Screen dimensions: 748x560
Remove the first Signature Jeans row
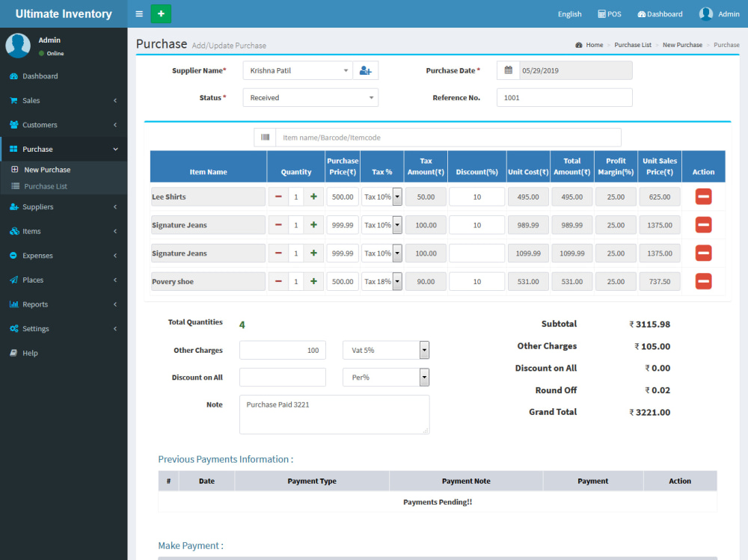(x=703, y=224)
